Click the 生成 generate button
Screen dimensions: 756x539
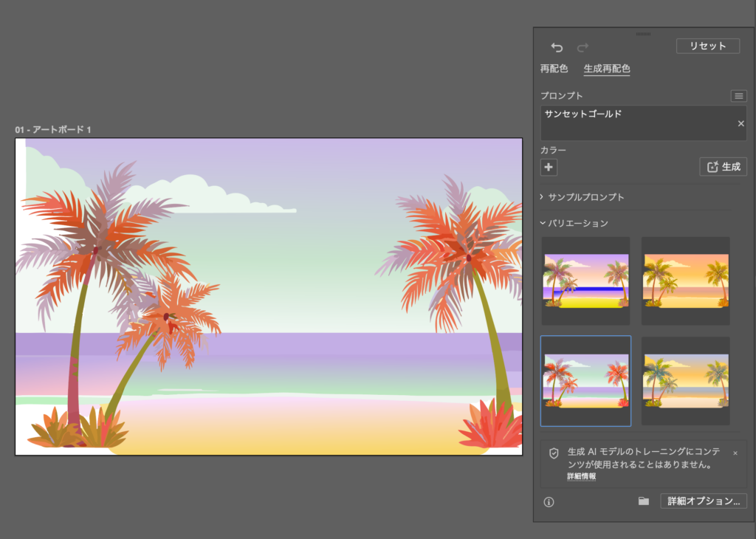point(723,167)
